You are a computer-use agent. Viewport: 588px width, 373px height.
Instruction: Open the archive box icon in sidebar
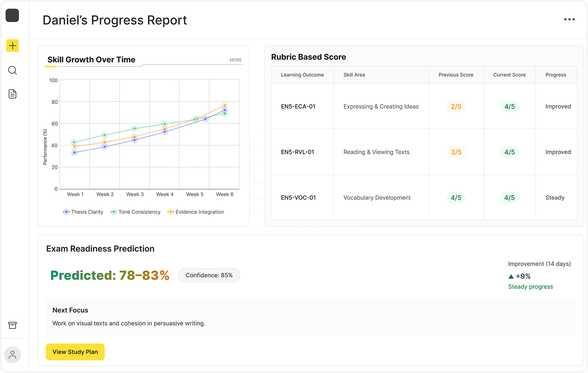(13, 325)
